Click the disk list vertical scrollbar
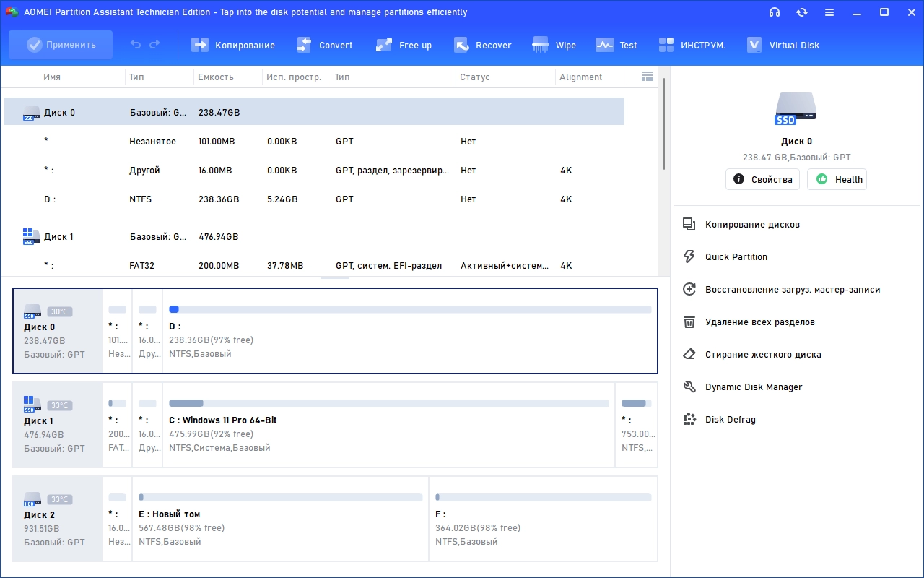Viewport: 924px width, 578px height. pyautogui.click(x=663, y=123)
